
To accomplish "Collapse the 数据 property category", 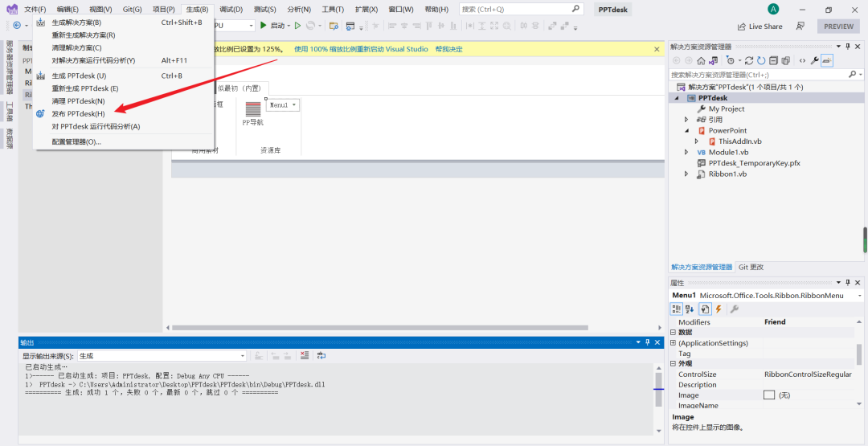I will [x=674, y=332].
